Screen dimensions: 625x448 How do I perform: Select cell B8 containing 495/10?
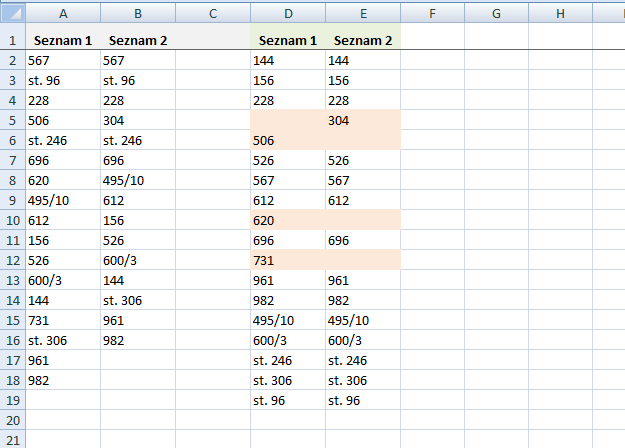[138, 180]
